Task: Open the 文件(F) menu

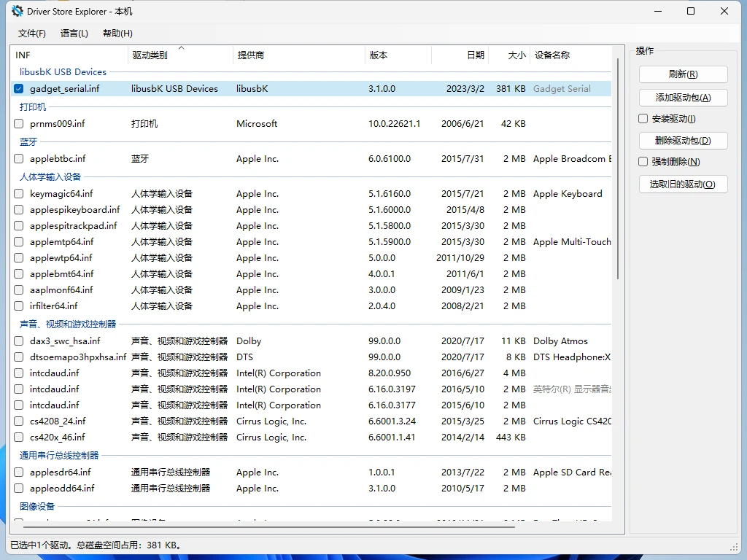Action: click(32, 34)
